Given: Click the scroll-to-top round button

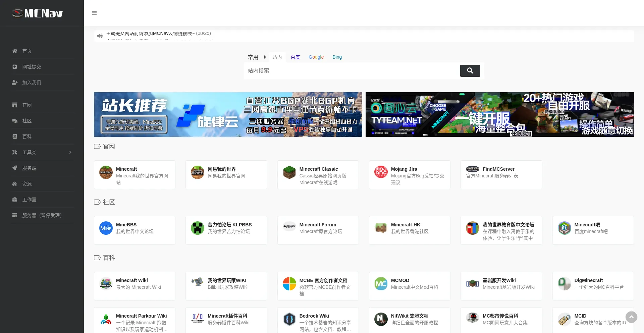Looking at the screenshot, I should click(x=631, y=317).
